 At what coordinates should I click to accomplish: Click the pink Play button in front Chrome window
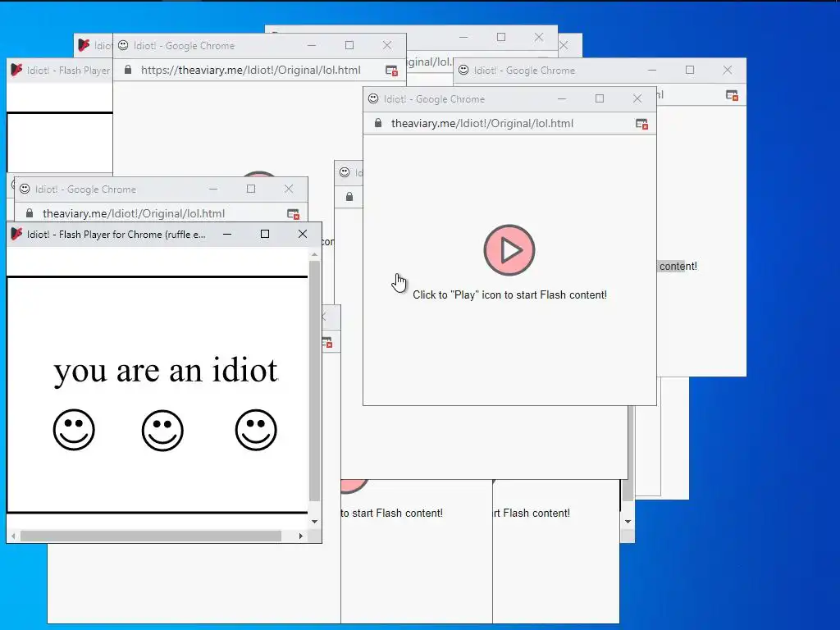(x=509, y=250)
